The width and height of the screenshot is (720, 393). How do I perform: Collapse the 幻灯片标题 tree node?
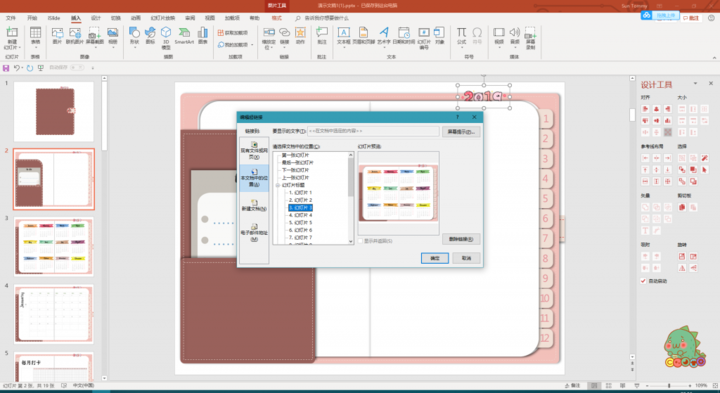tap(278, 185)
